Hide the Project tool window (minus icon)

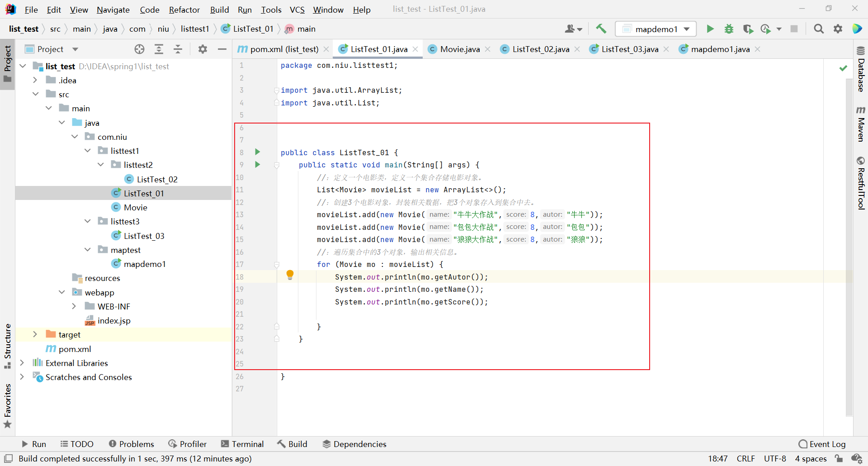[x=222, y=49]
